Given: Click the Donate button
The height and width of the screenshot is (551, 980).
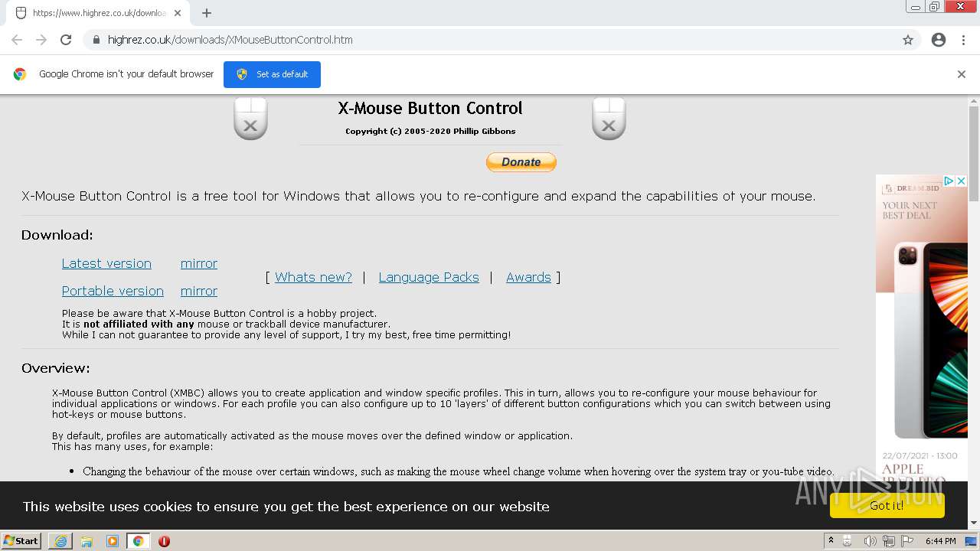Looking at the screenshot, I should click(521, 161).
